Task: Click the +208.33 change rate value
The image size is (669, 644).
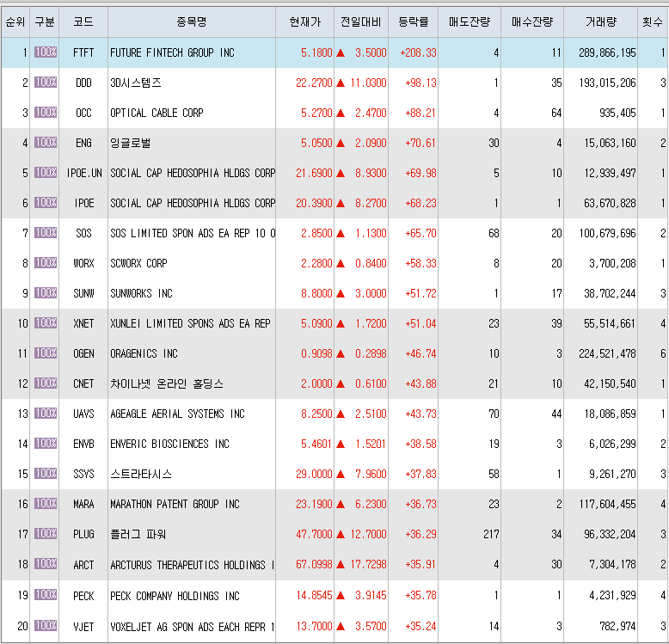Action: (x=418, y=53)
